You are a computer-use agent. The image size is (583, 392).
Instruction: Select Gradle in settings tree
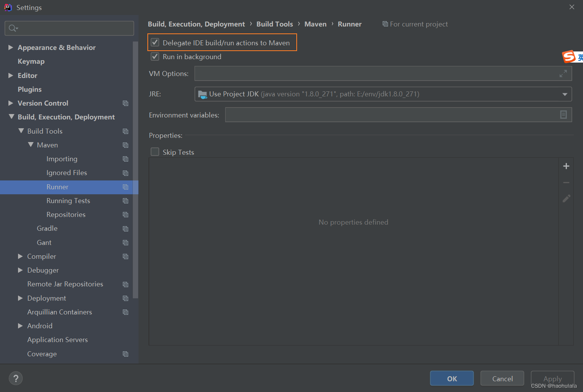(47, 228)
